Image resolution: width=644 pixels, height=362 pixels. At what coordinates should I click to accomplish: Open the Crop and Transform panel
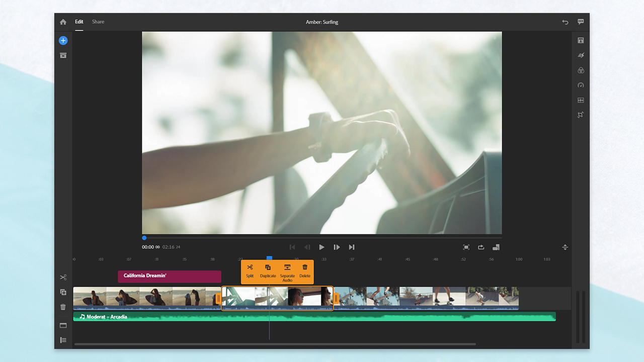(x=581, y=115)
